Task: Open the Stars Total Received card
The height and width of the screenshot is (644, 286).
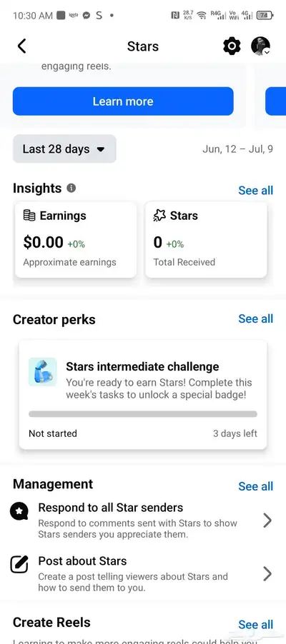Action: 206,240
